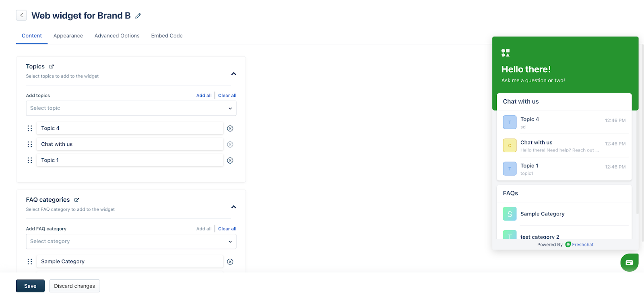The height and width of the screenshot is (297, 644).
Task: Add all topics to the widget
Action: click(x=204, y=96)
